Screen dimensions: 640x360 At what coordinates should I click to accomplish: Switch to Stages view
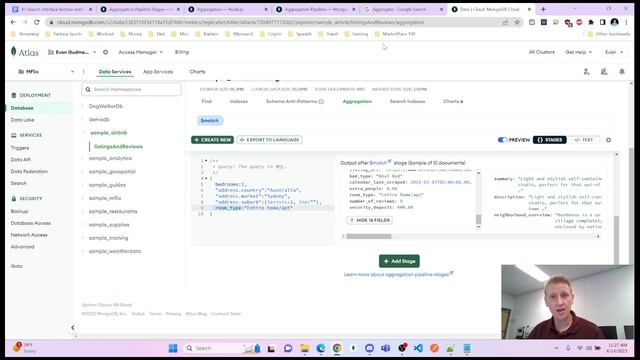pos(549,140)
